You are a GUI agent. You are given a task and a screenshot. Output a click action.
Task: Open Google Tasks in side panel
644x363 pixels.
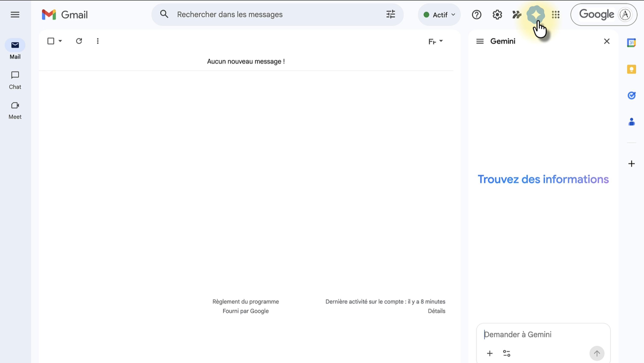[x=631, y=95]
